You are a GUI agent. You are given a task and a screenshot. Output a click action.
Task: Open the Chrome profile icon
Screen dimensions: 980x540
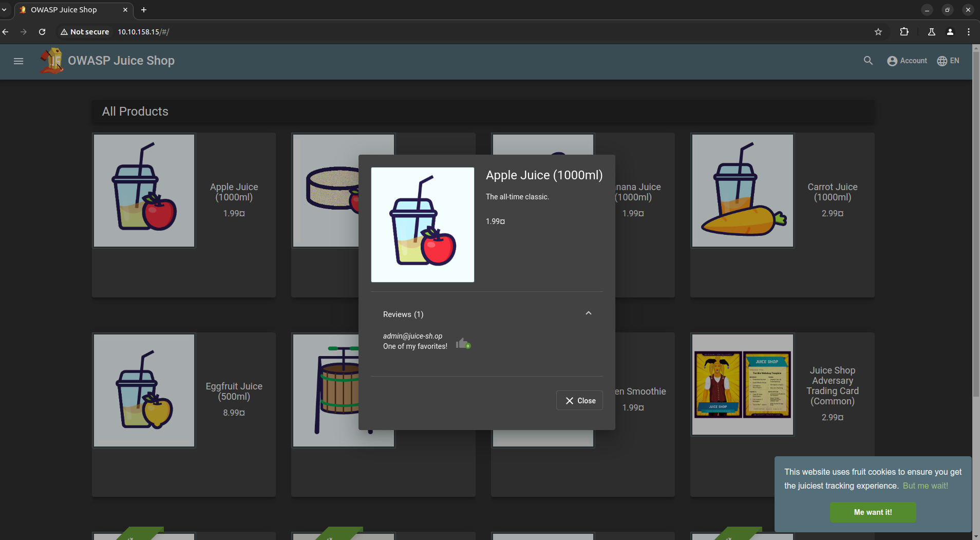[950, 32]
